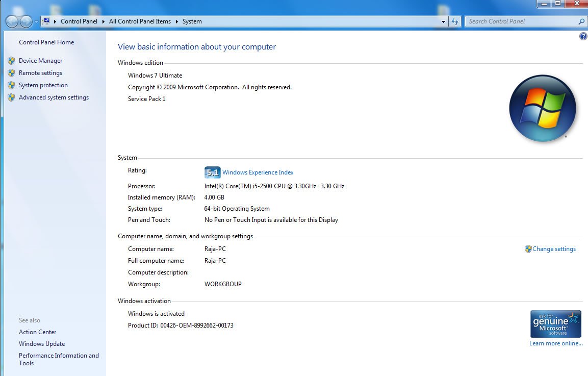The image size is (588, 376).
Task: Expand the arrow before Control Panel breadcrumb
Action: (x=55, y=21)
